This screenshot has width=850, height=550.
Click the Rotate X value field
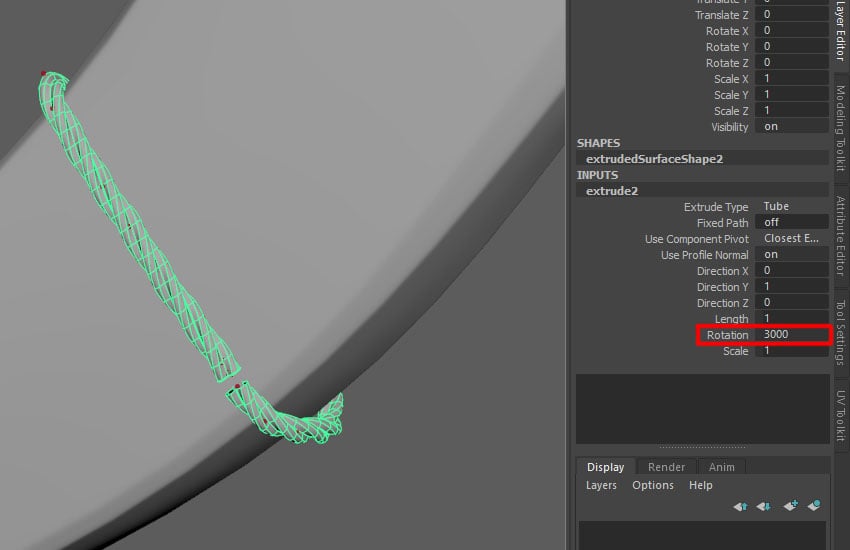pos(791,30)
